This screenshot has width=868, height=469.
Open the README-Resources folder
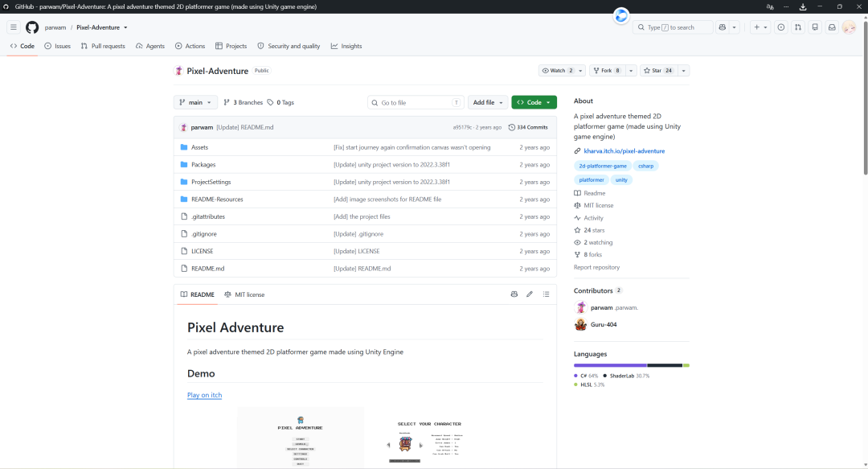pyautogui.click(x=217, y=200)
